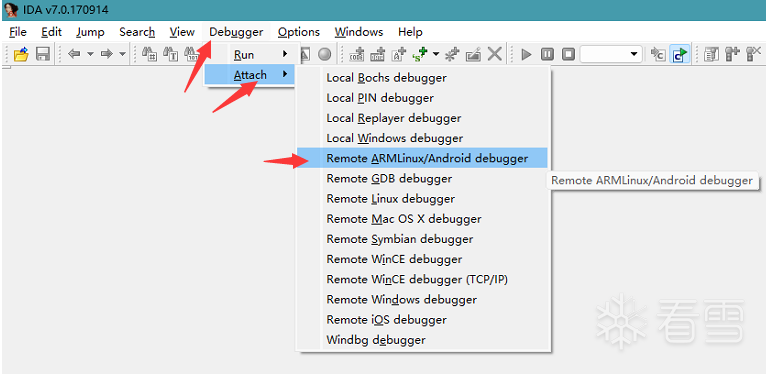Viewport: 766px width, 374px height.
Task: Expand the Attach submenu
Action: point(250,75)
